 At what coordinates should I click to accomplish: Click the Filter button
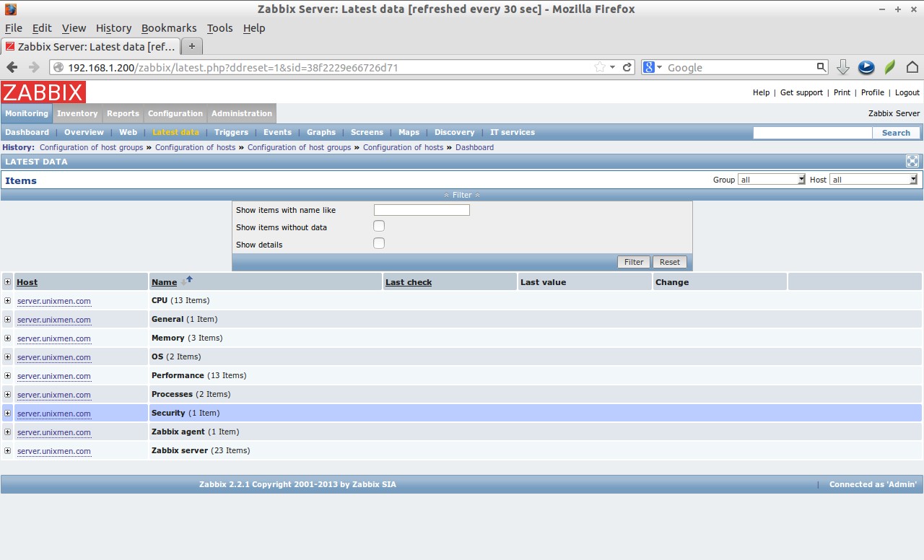coord(634,262)
